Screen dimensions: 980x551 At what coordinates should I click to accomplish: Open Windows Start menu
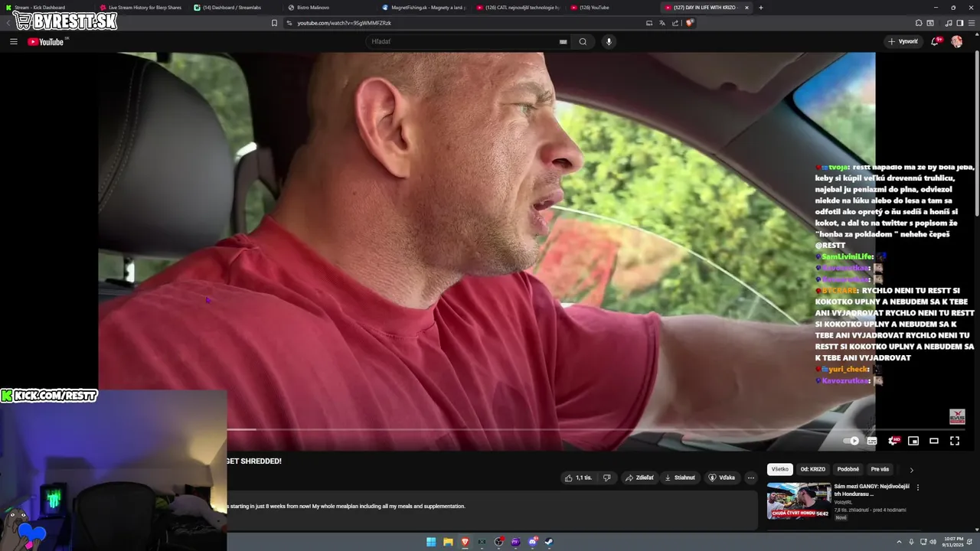click(x=431, y=542)
